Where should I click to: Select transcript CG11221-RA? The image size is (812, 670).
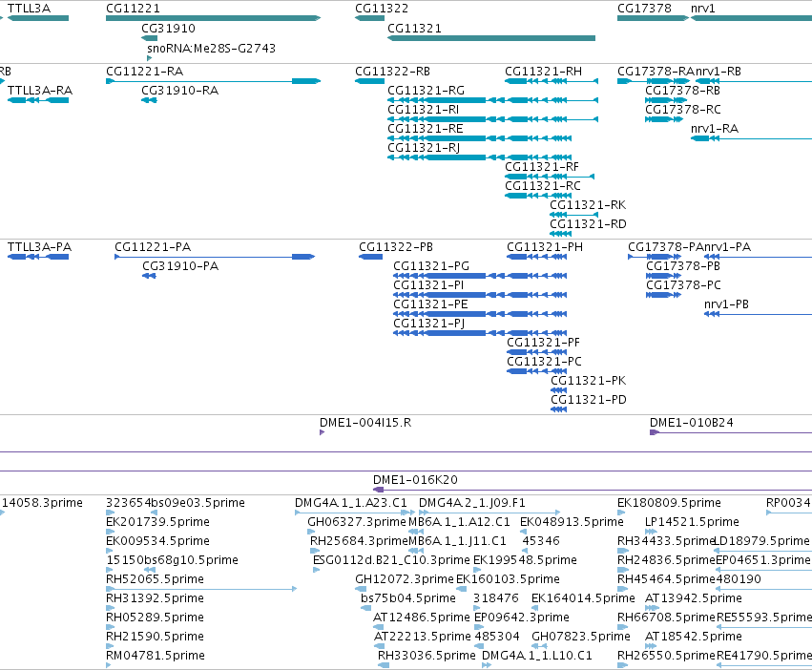[x=144, y=71]
